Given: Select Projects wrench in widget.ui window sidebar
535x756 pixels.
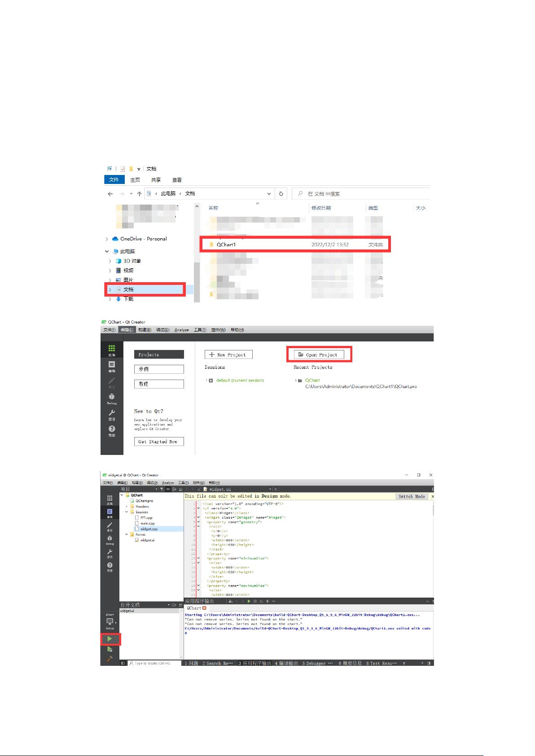Looking at the screenshot, I should [110, 554].
